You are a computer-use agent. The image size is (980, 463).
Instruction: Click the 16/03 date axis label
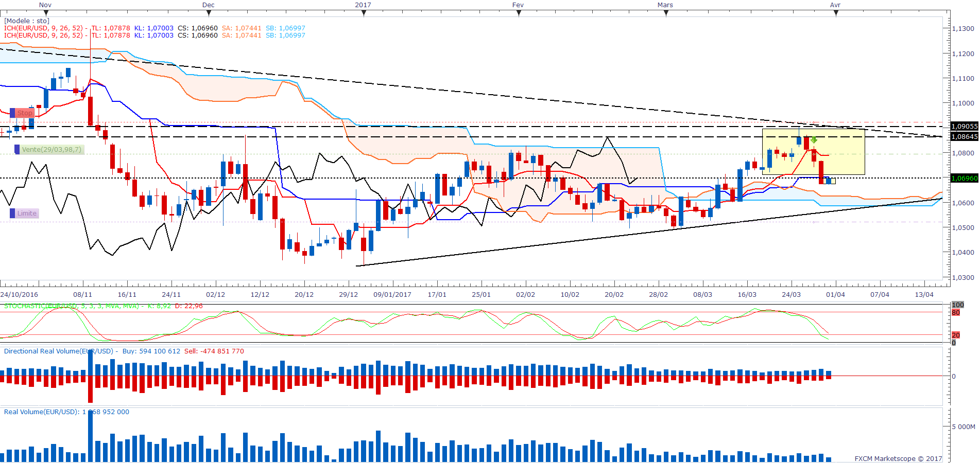click(x=747, y=295)
